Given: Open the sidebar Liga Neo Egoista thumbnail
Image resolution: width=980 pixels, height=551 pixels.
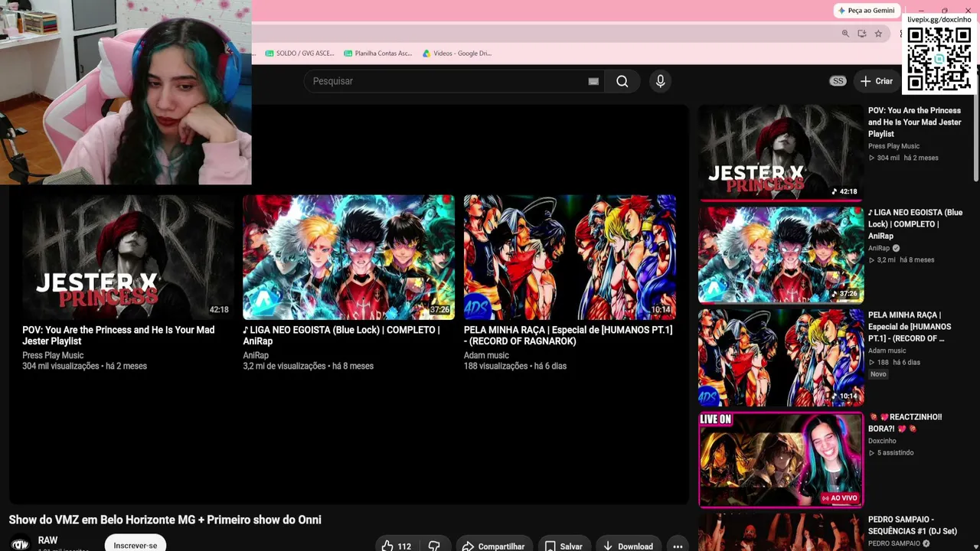Looking at the screenshot, I should point(780,254).
